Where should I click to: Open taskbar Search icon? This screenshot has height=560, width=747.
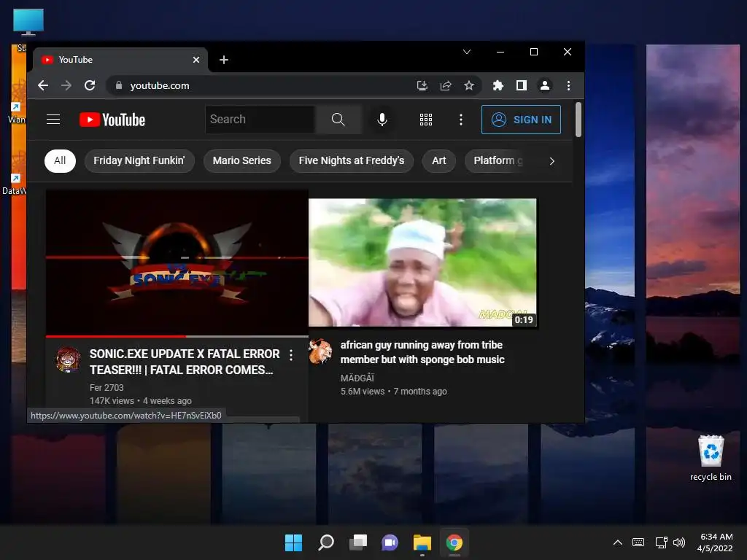pos(326,542)
